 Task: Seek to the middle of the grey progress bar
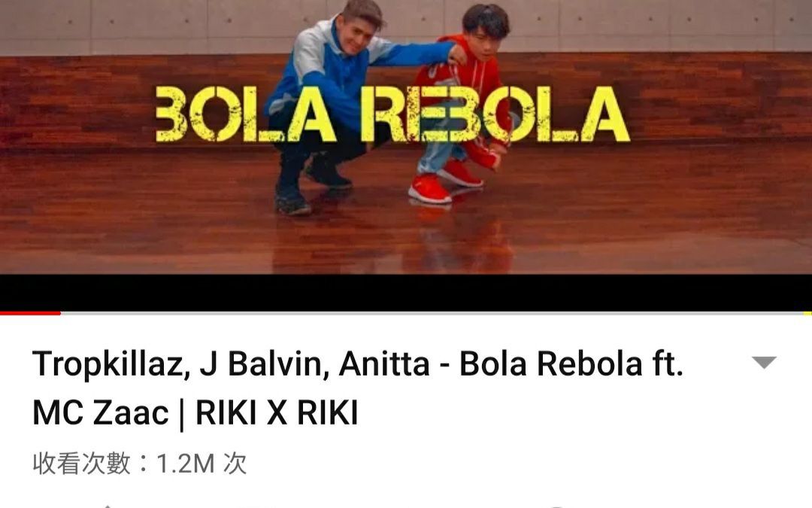pos(436,313)
